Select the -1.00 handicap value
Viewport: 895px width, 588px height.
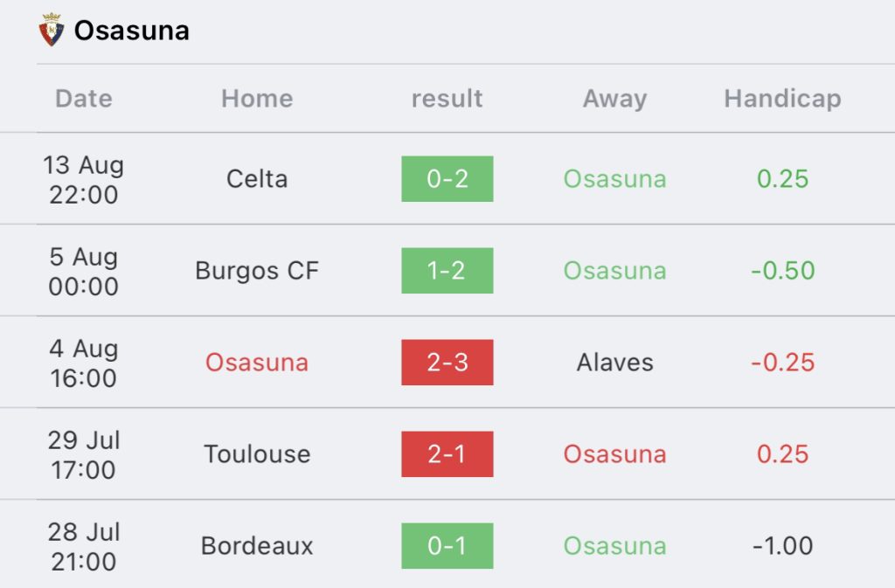pyautogui.click(x=782, y=546)
